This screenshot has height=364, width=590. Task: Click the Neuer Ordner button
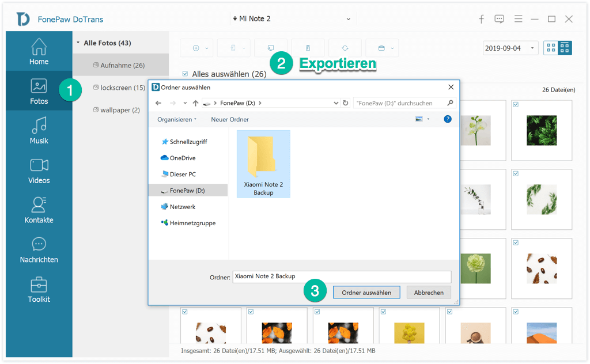[230, 120]
